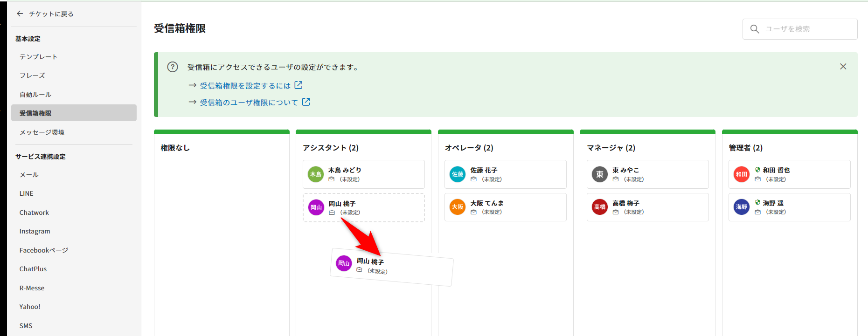Go to Chatwork integration settings
The width and height of the screenshot is (868, 336).
pyautogui.click(x=34, y=213)
